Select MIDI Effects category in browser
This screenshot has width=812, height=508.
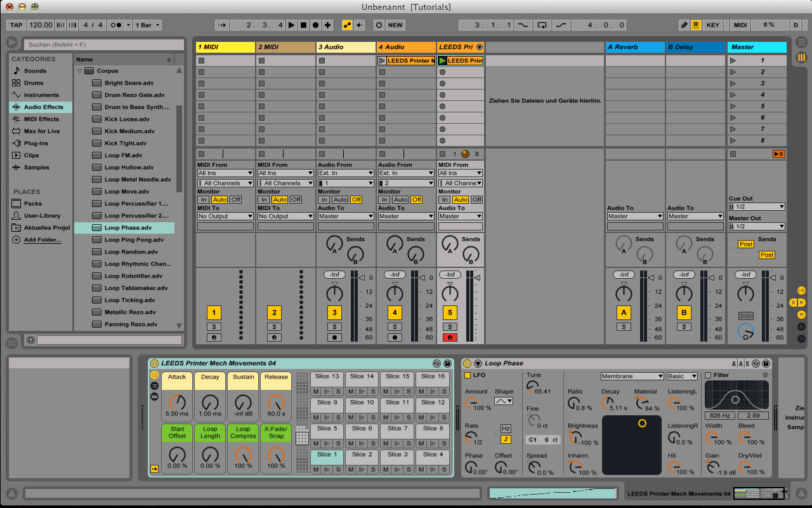click(x=41, y=119)
